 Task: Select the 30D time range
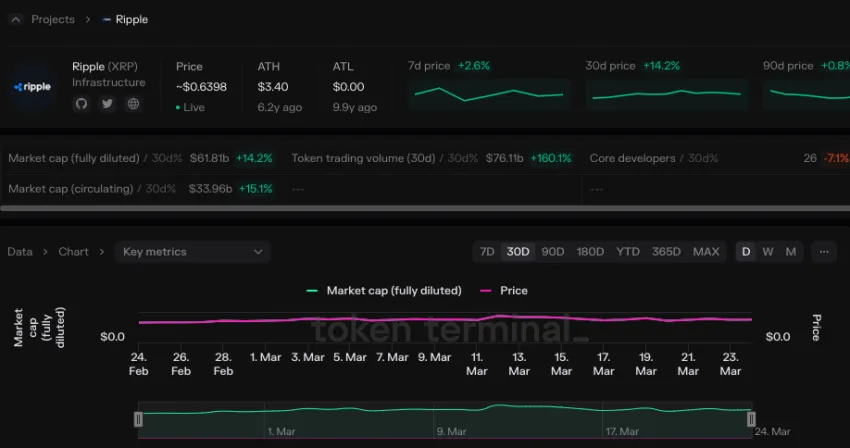point(518,252)
